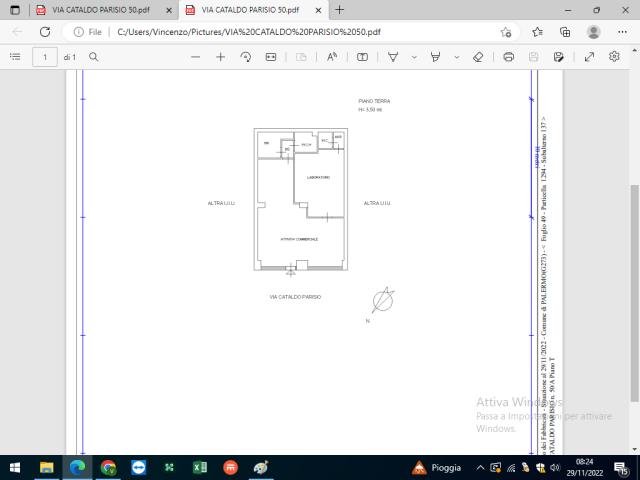Screen dimensions: 640x480
Task: Print the PDF document
Action: [x=508, y=57]
